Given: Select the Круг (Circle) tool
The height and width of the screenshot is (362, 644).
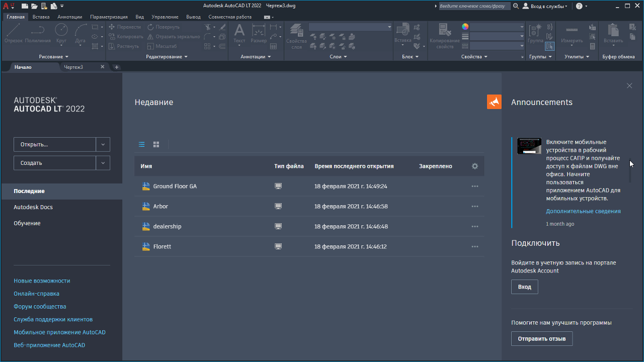Looking at the screenshot, I should tap(61, 33).
